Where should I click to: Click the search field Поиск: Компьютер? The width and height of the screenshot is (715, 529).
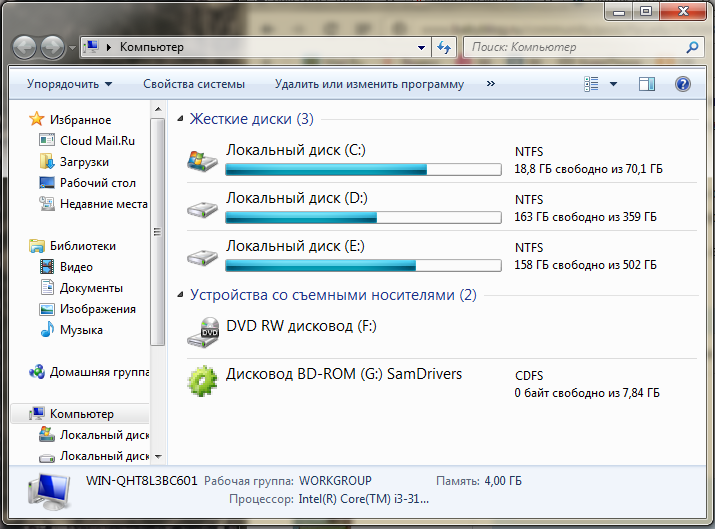coord(585,47)
